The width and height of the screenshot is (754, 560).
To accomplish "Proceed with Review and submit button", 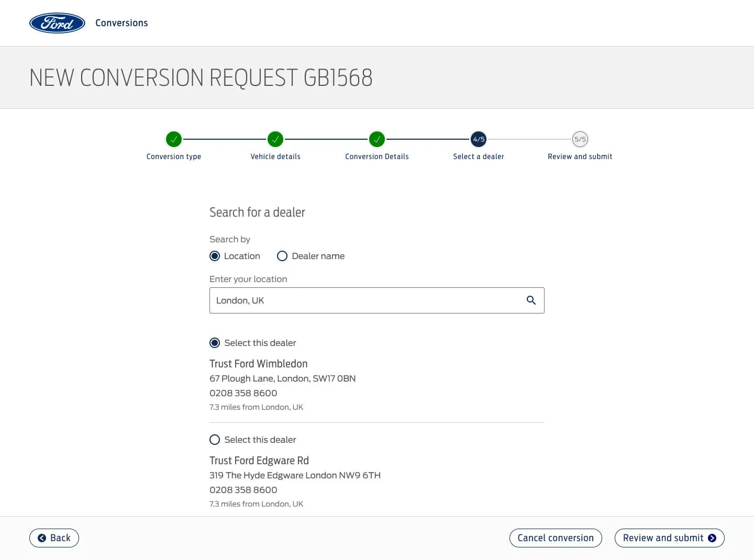I will 669,538.
